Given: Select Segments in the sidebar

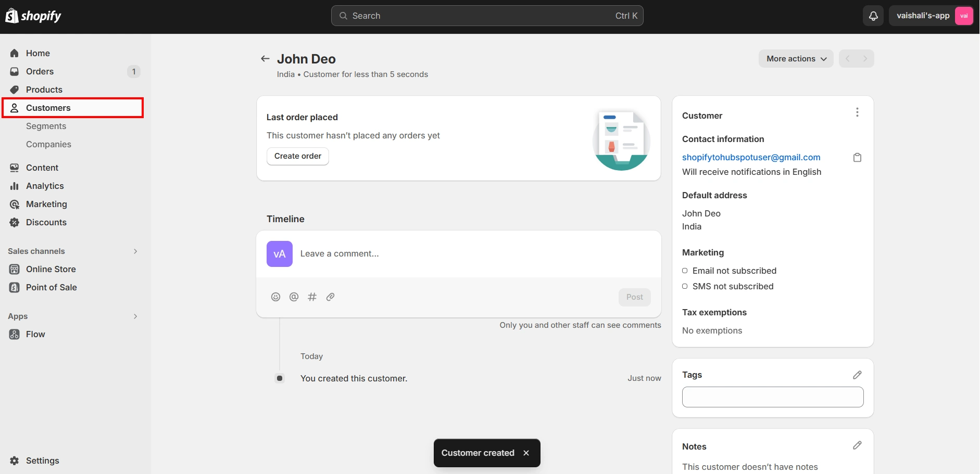Looking at the screenshot, I should click(x=46, y=126).
